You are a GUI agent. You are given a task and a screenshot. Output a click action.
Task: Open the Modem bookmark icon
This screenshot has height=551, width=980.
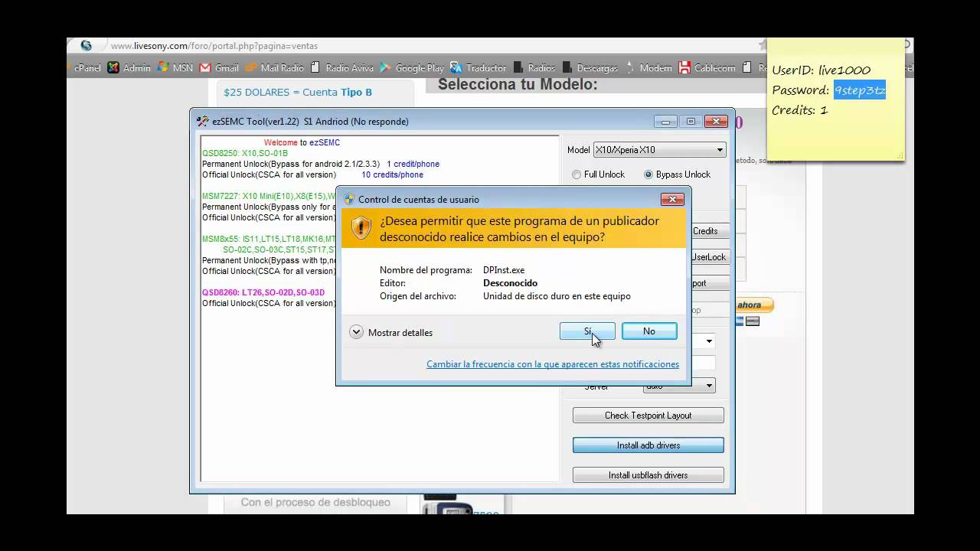point(630,67)
